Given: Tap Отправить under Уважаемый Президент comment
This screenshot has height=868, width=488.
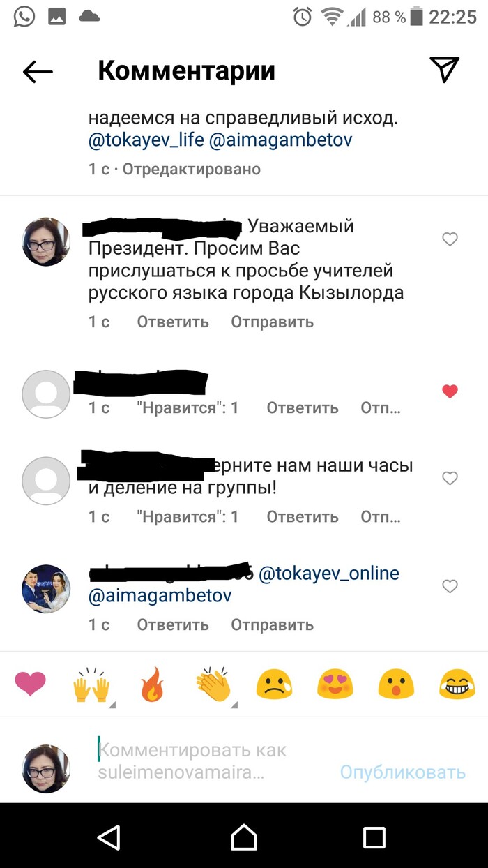Looking at the screenshot, I should pyautogui.click(x=273, y=322).
